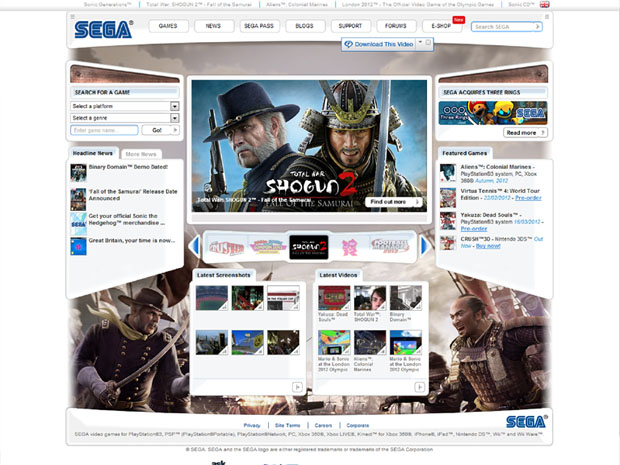The image size is (620, 465).
Task: Open the Corporate footer link
Action: click(x=357, y=425)
